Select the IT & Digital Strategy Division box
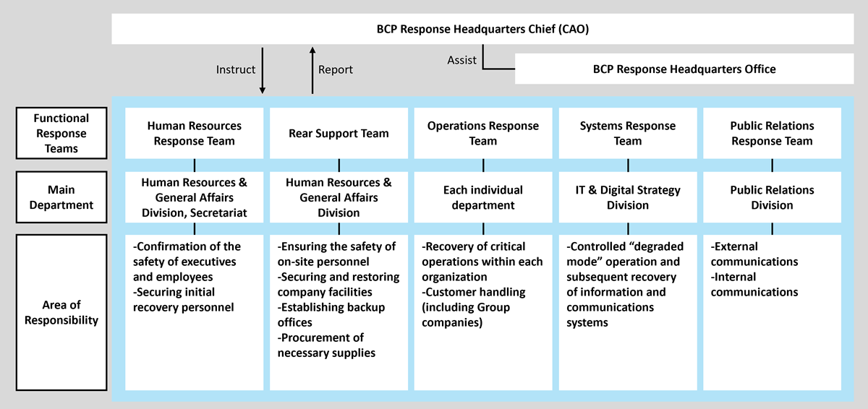The height and width of the screenshot is (409, 868). (x=628, y=197)
